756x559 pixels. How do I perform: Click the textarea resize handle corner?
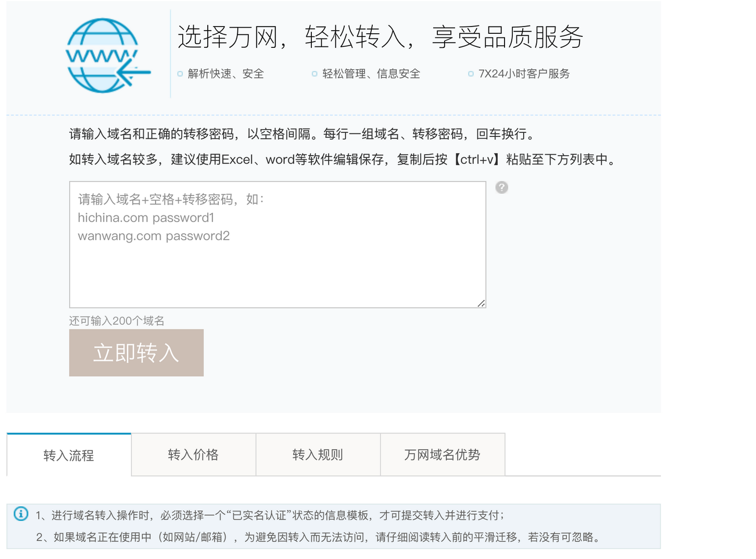[481, 303]
